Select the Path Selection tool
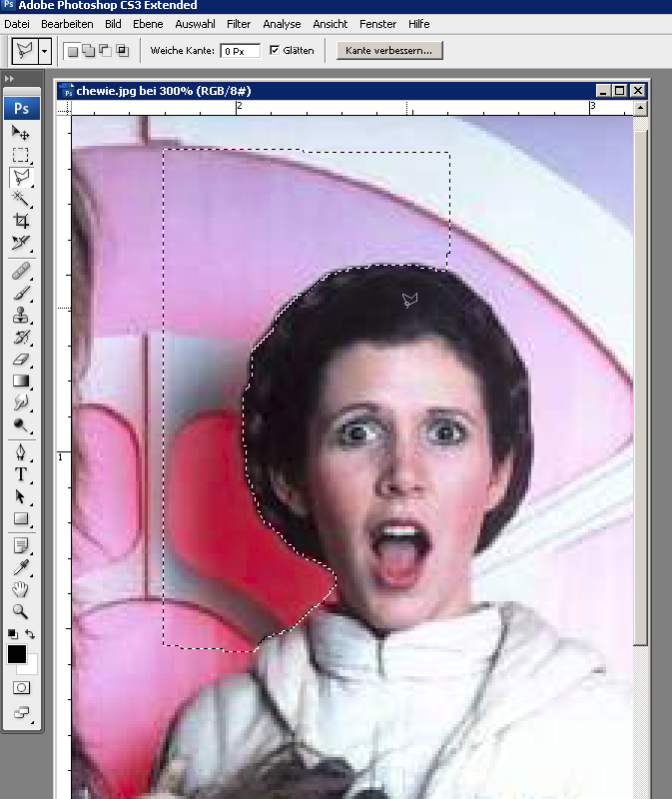The width and height of the screenshot is (672, 799). pyautogui.click(x=20, y=496)
